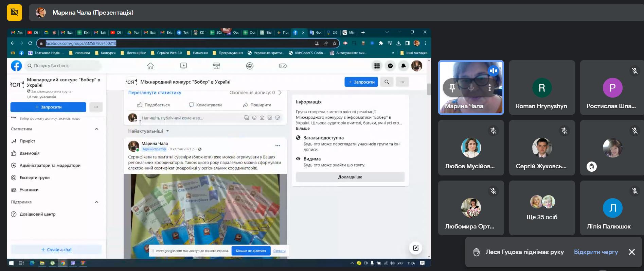The width and height of the screenshot is (644, 271).
Task: Click the Докладніше button
Action: coord(350,177)
